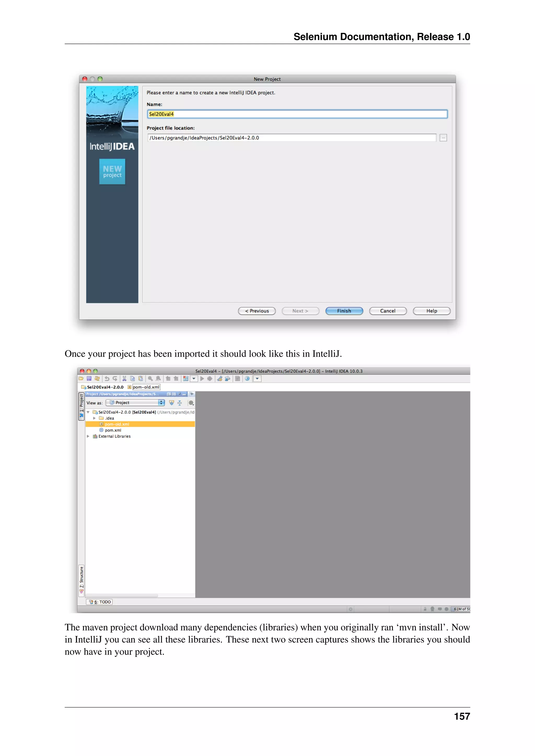The width and height of the screenshot is (535, 756).
Task: Click the Autoscroll from Source icon
Action: point(171,403)
